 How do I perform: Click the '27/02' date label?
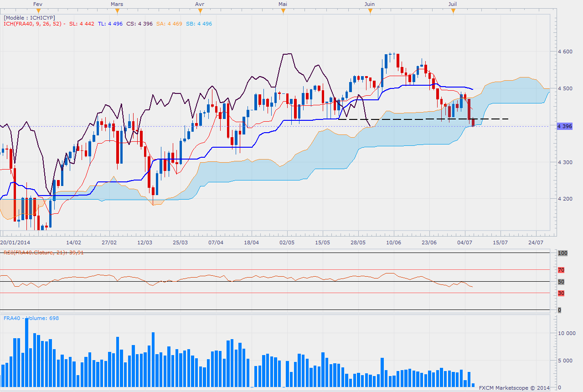(x=109, y=242)
